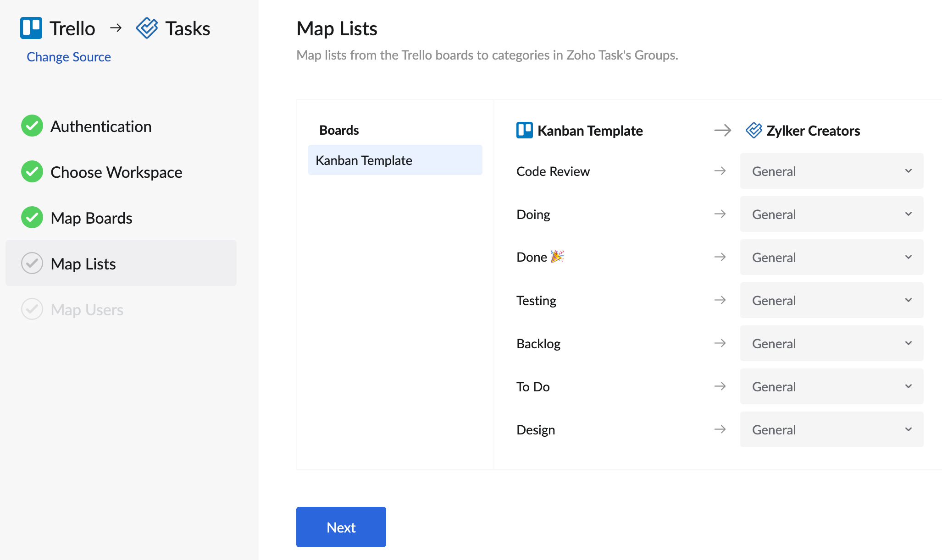The image size is (942, 560).
Task: Click the Zoho Tasks icon beside Zylker Creators
Action: 754,130
